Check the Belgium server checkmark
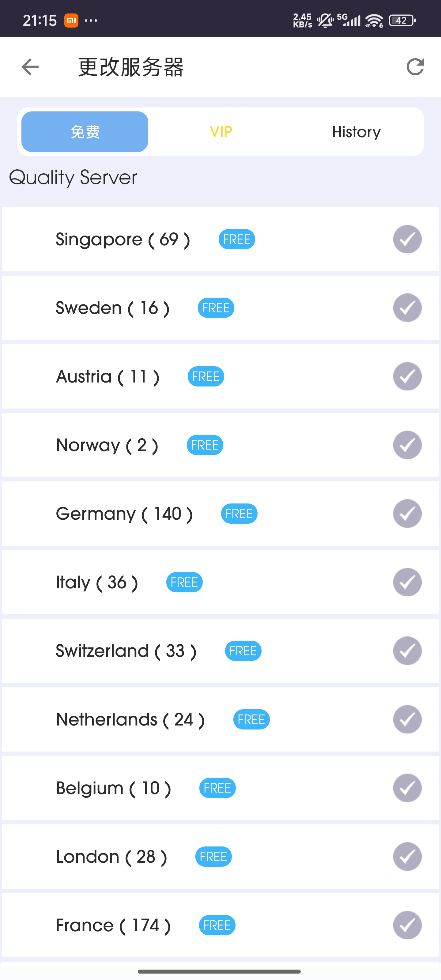The width and height of the screenshot is (441, 980). pos(407,788)
